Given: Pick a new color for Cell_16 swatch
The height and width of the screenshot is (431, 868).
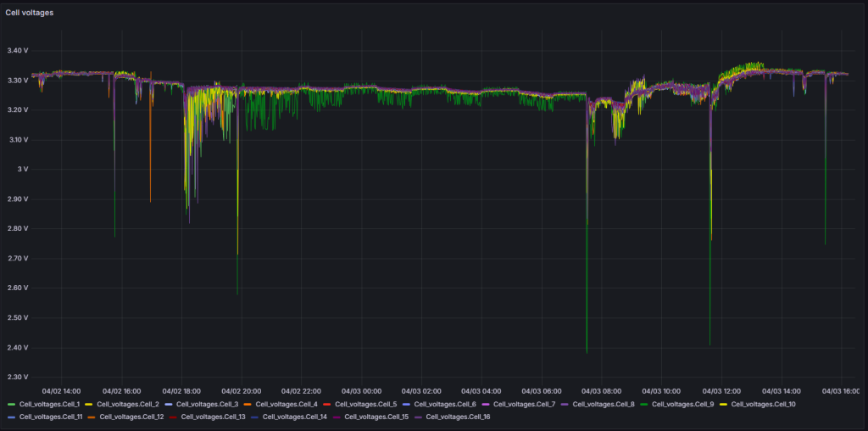Looking at the screenshot, I should (419, 416).
